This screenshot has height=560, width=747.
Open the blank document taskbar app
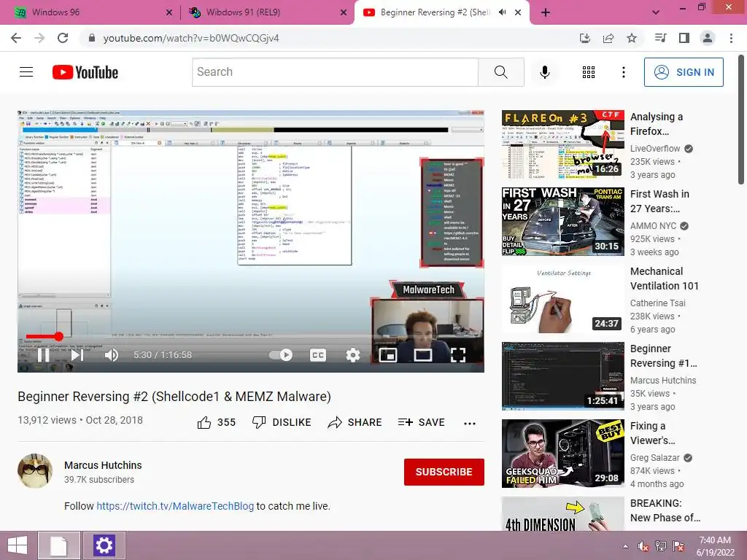(58, 545)
